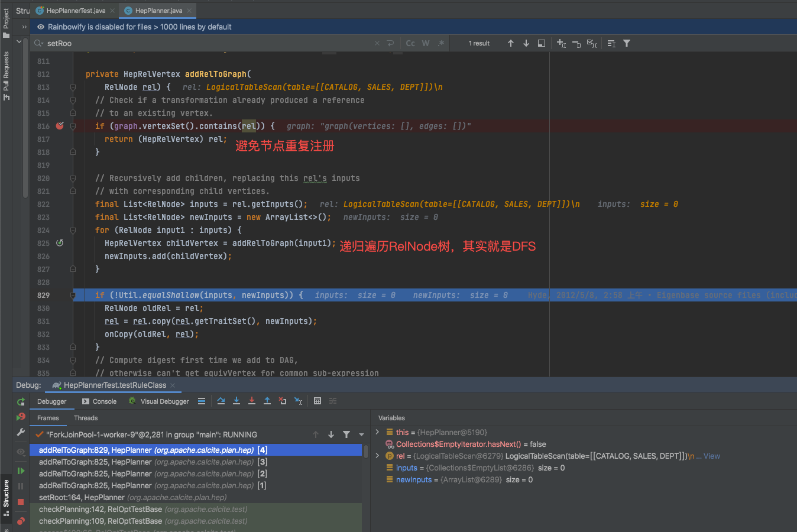Step Over in the debugger toolbar

pyautogui.click(x=221, y=401)
